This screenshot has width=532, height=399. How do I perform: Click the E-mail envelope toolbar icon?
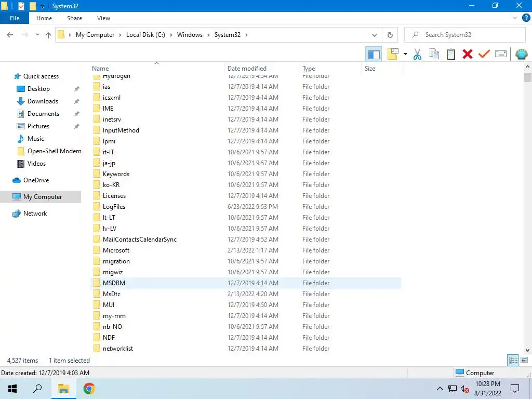pos(501,54)
